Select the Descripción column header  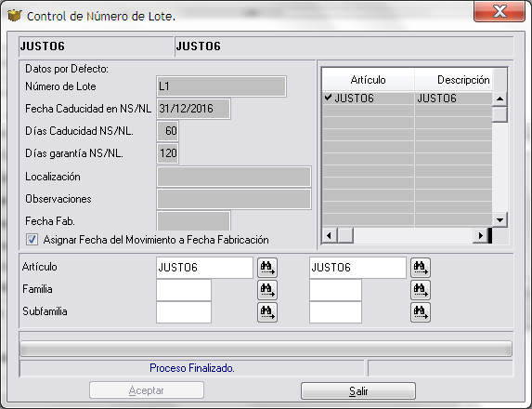(454, 80)
